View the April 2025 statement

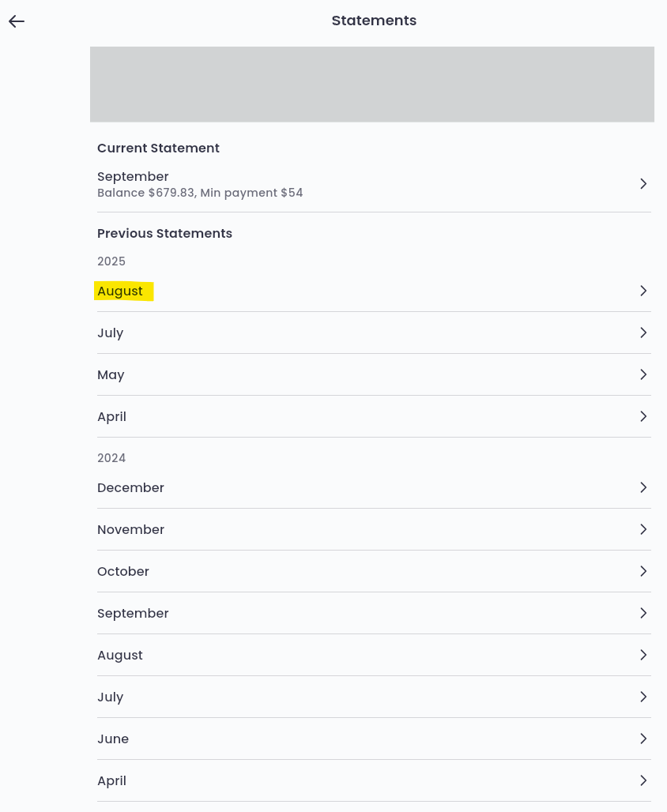[111, 417]
